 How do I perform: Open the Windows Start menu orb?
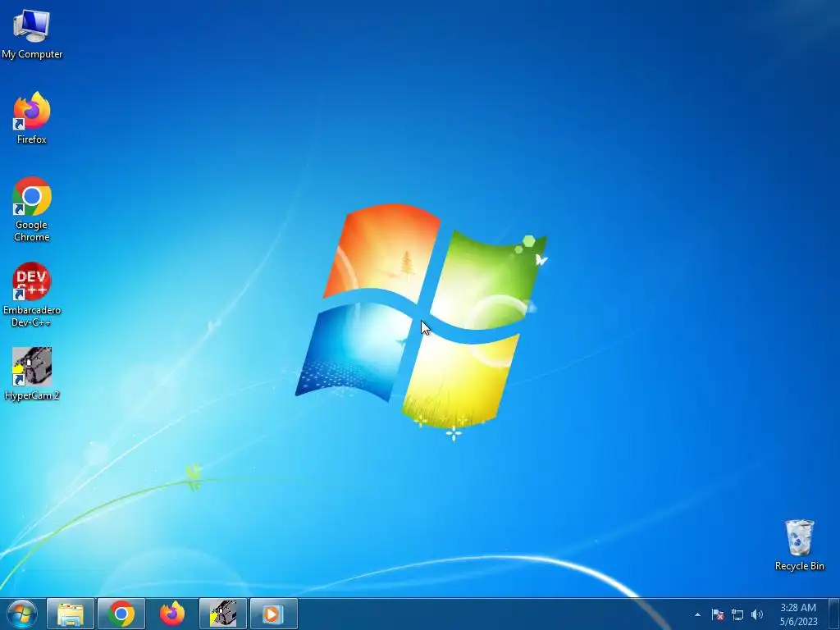[22, 614]
